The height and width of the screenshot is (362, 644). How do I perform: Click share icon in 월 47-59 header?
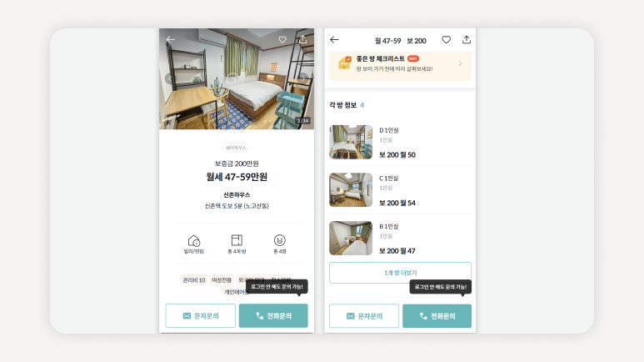coord(467,39)
